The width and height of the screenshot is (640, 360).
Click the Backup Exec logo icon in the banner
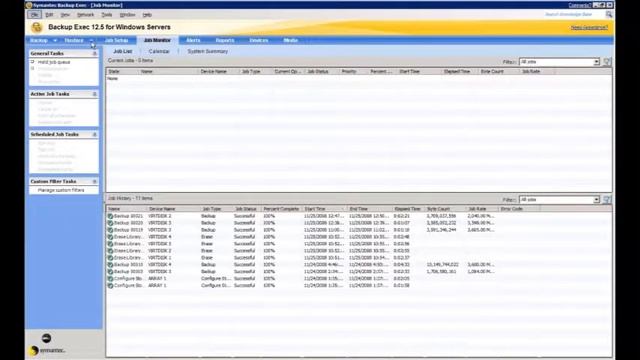tap(37, 27)
